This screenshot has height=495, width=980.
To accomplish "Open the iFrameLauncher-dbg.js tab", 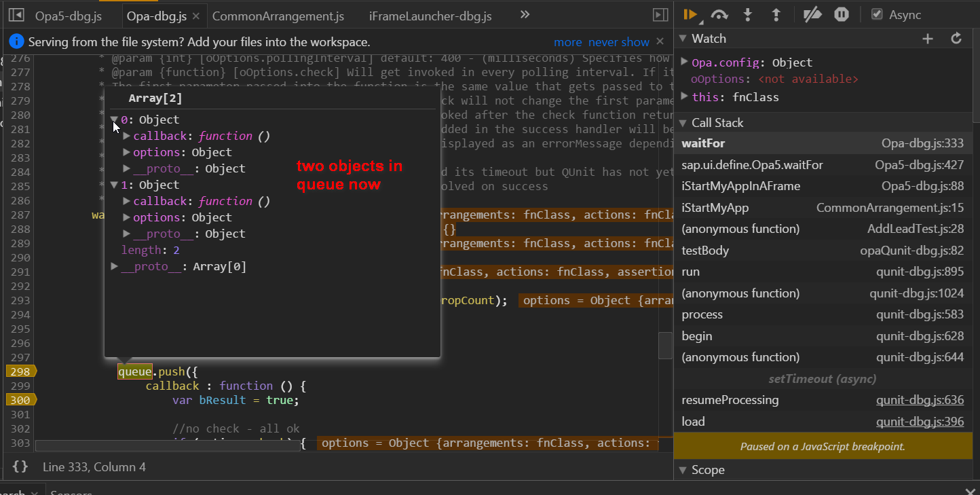I will point(430,16).
